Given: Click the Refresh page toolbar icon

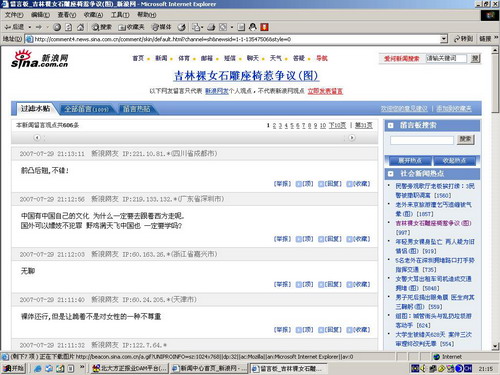Looking at the screenshot, I should (69, 27).
